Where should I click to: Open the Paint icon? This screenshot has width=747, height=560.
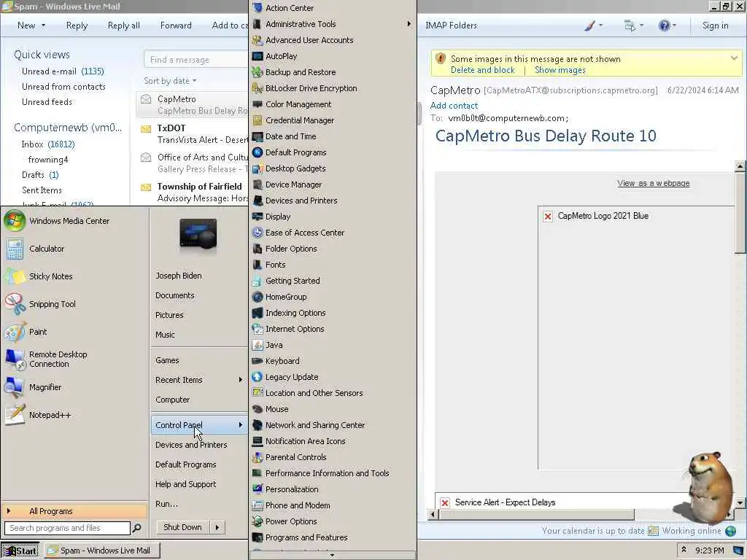[15, 332]
